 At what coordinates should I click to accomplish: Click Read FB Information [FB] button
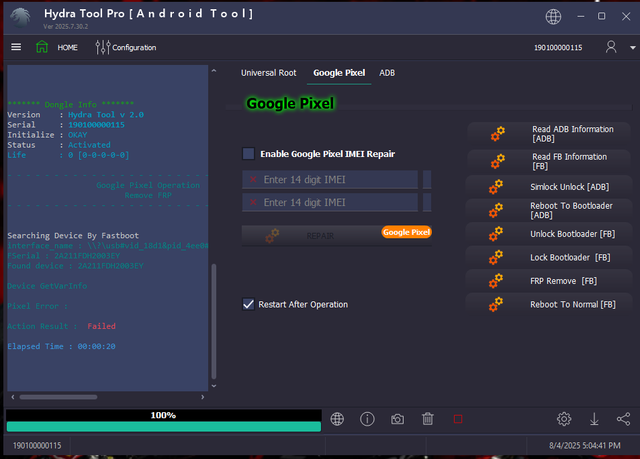pyautogui.click(x=549, y=162)
